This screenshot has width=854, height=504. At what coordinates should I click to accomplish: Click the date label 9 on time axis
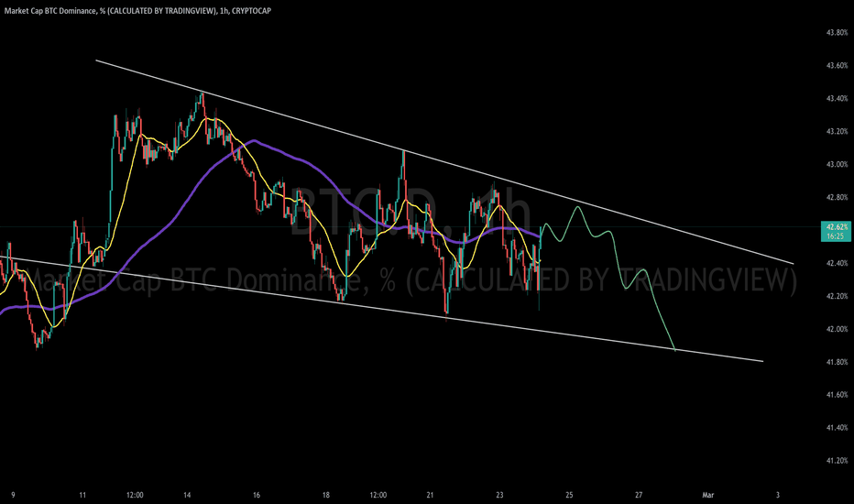click(13, 495)
